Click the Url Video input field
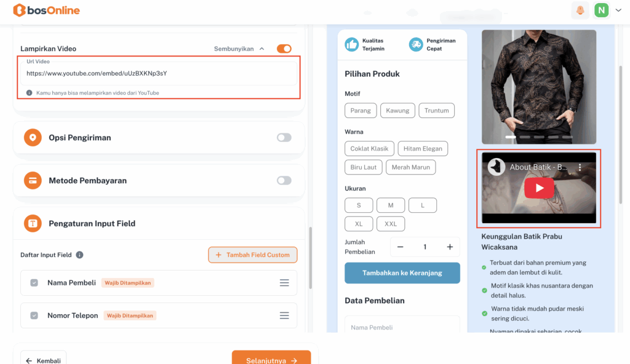This screenshot has height=364, width=630. click(159, 73)
